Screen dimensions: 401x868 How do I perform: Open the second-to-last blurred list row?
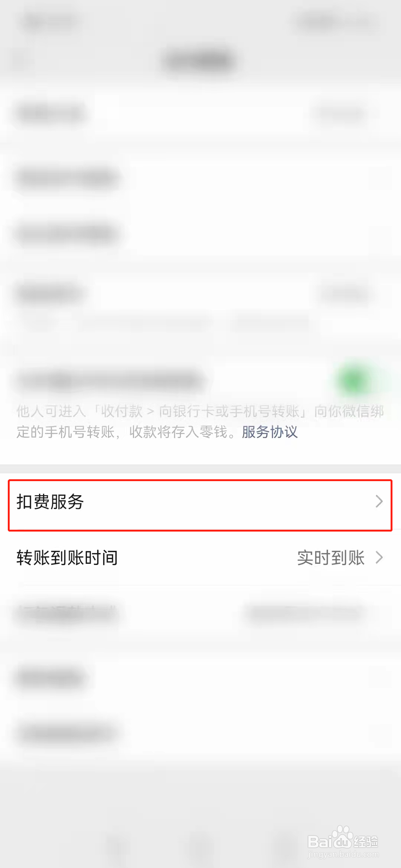point(200,677)
